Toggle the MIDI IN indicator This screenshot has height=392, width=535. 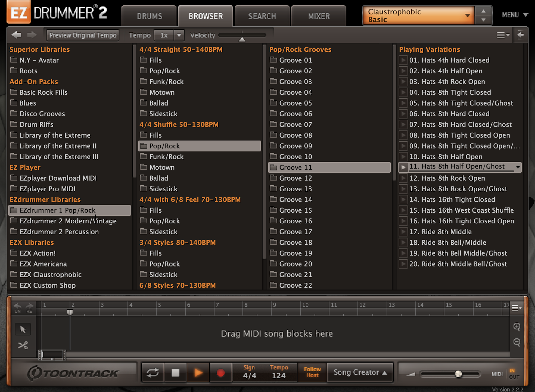click(x=512, y=371)
